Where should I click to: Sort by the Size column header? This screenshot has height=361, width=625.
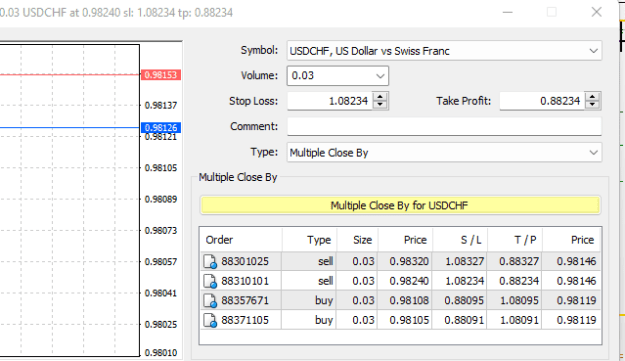coord(358,240)
